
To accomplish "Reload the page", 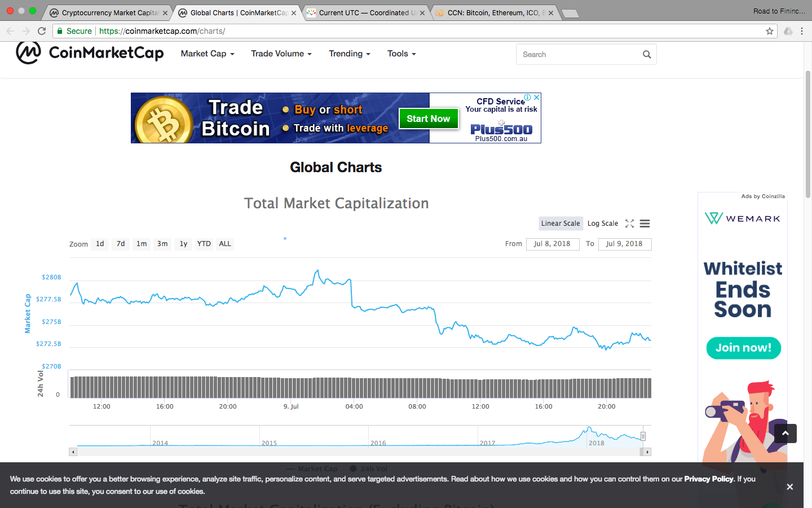I will pos(42,31).
